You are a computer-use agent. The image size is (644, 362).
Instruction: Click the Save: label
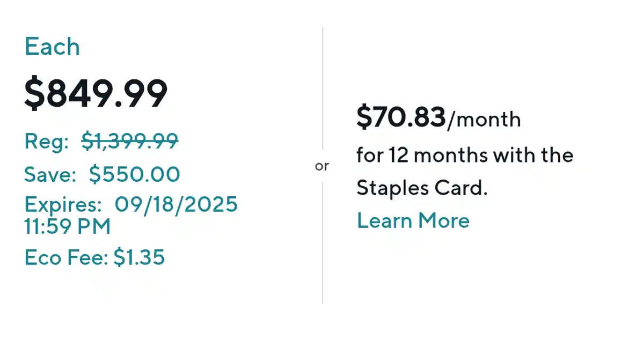tap(50, 174)
